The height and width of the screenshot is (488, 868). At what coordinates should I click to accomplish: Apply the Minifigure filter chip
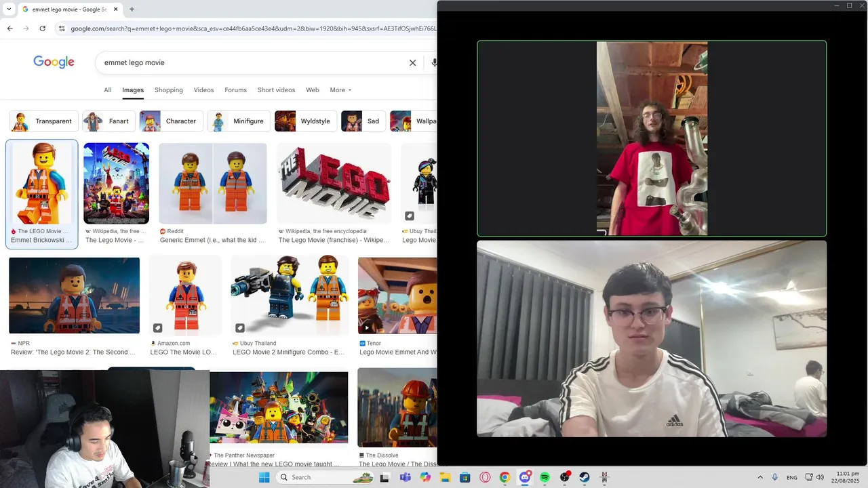click(x=239, y=121)
